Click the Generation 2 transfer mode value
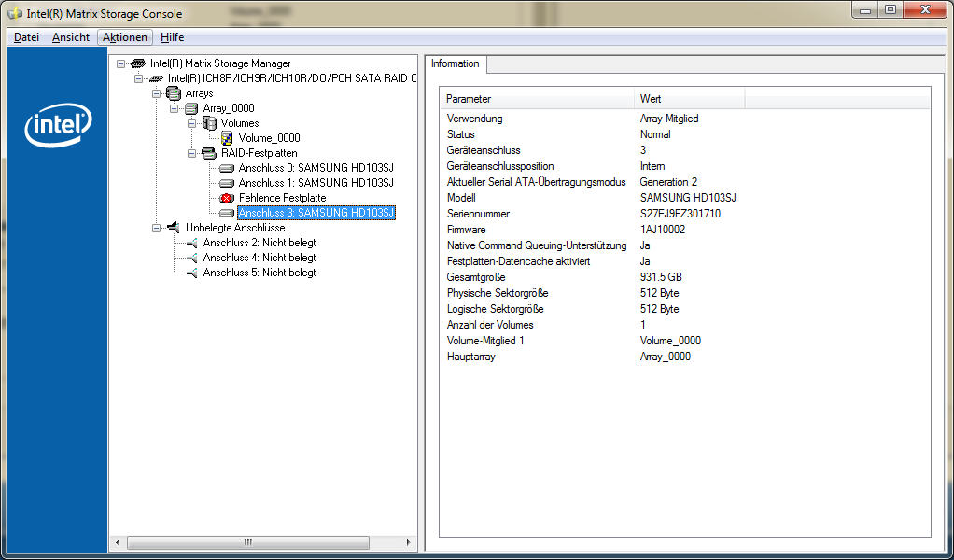Screen dimensions: 954x560 point(668,182)
